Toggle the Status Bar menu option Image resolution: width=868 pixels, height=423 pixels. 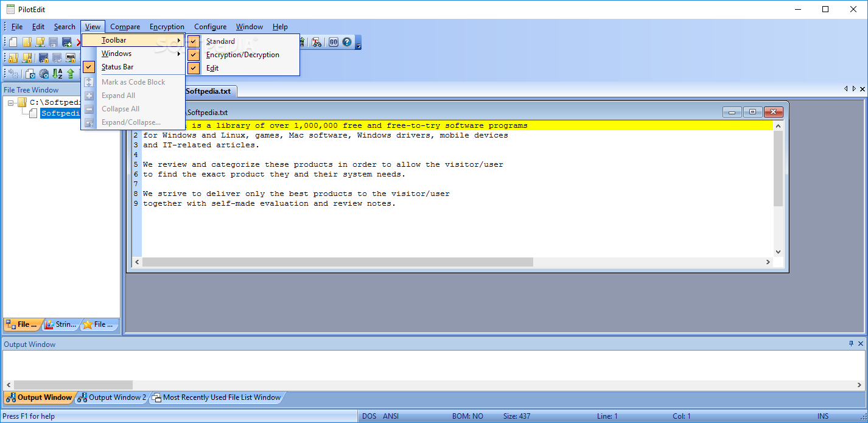133,67
